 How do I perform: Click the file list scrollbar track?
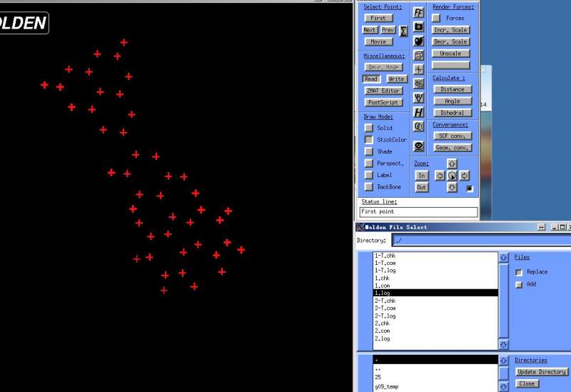pos(504,301)
